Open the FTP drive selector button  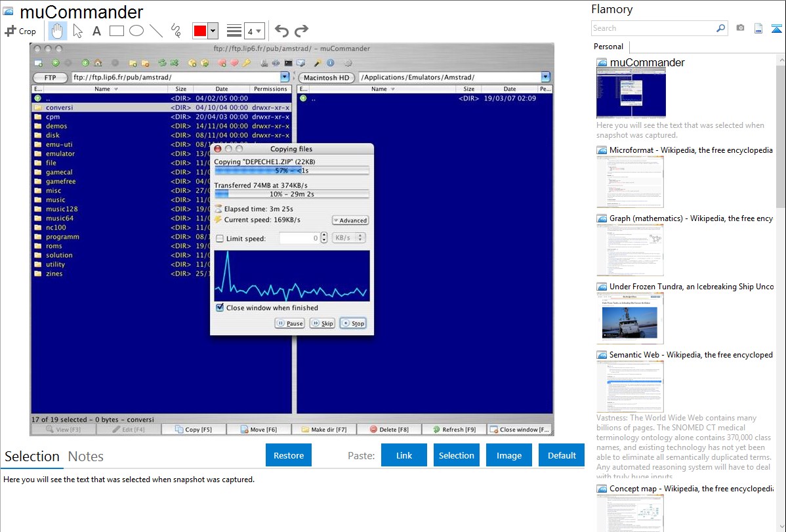50,77
